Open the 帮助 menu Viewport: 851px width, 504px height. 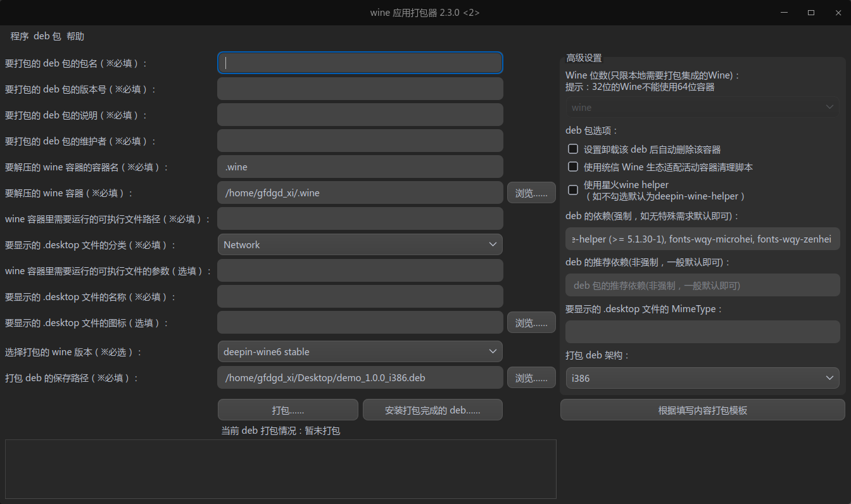75,37
